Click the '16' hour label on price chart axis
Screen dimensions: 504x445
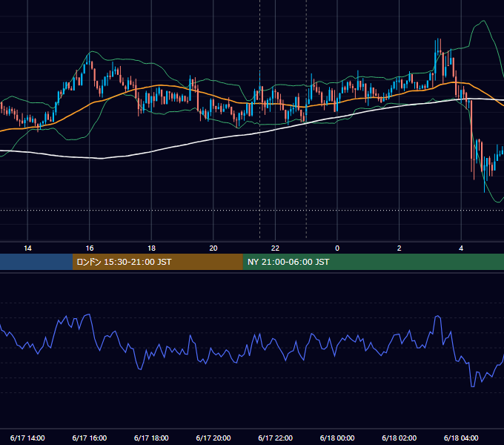(90, 248)
